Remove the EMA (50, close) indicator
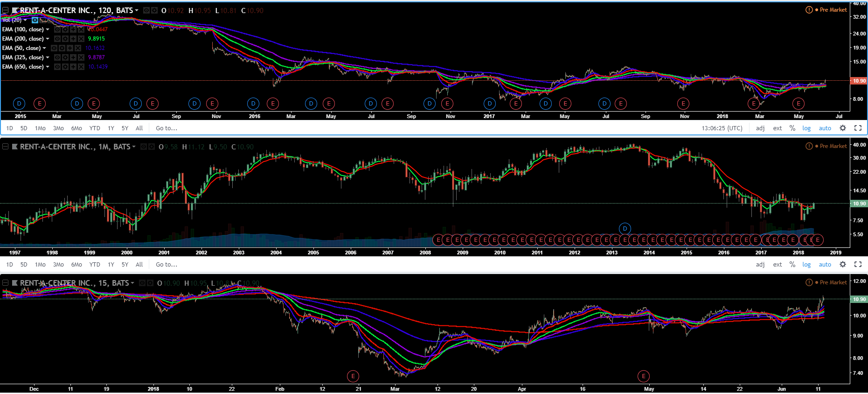Image resolution: width=868 pixels, height=394 pixels. coord(78,48)
